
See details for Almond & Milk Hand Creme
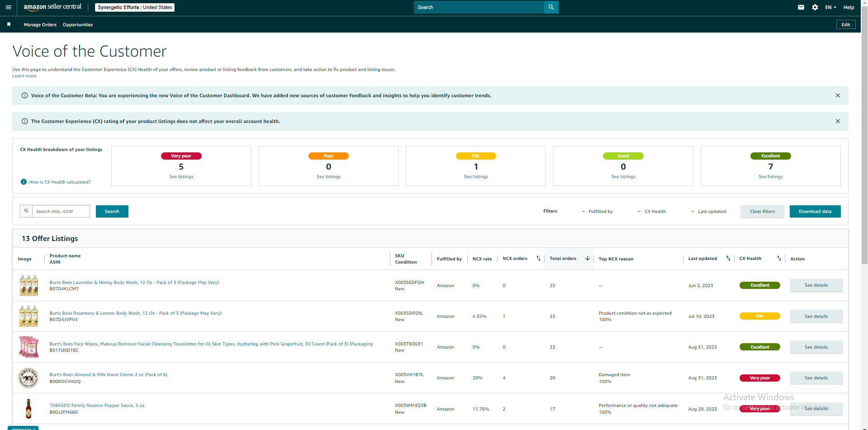click(816, 378)
